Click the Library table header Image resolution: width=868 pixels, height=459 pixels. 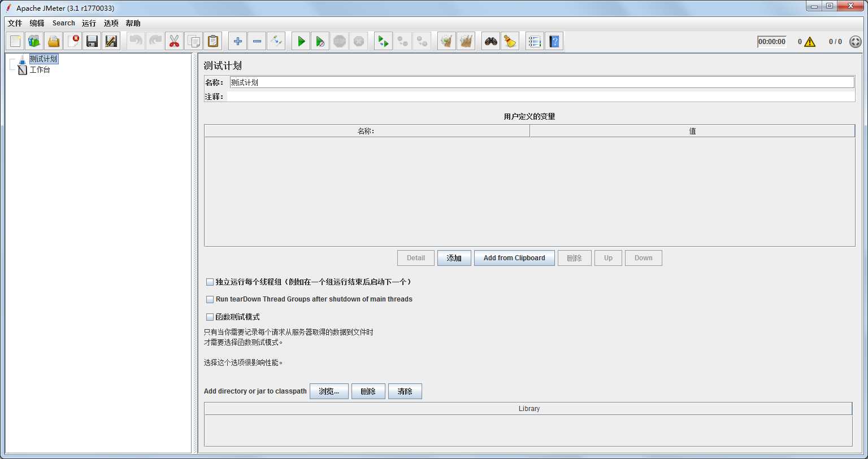[528, 409]
